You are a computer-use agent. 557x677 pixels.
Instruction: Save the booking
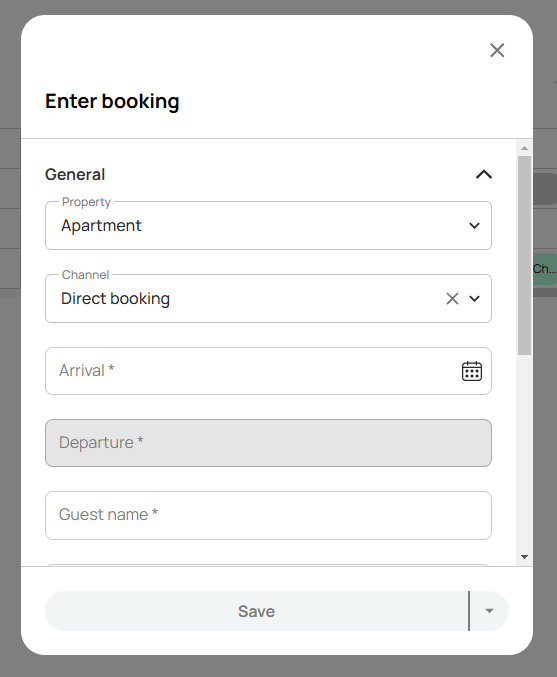click(x=256, y=611)
